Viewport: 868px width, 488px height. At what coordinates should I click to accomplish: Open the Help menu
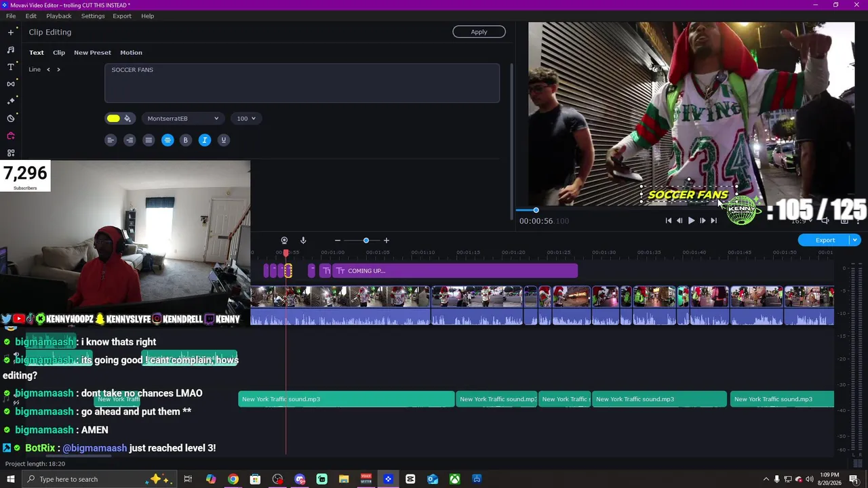click(x=147, y=16)
